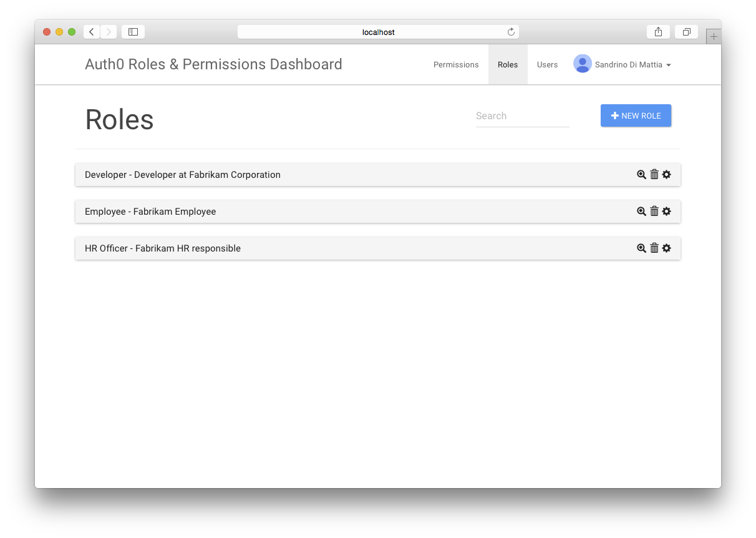Open settings gear for Developer role
756x538 pixels.
tap(667, 175)
